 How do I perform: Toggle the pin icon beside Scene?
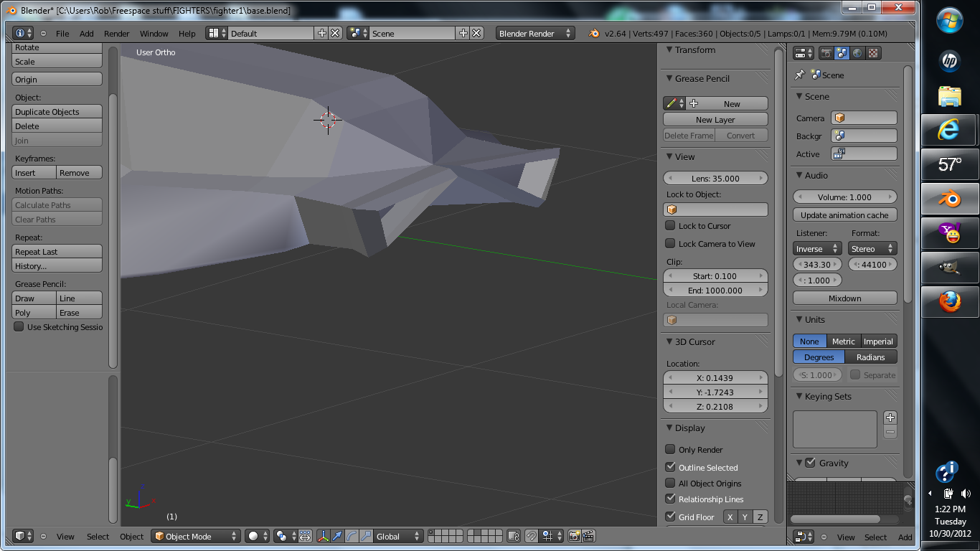point(800,75)
